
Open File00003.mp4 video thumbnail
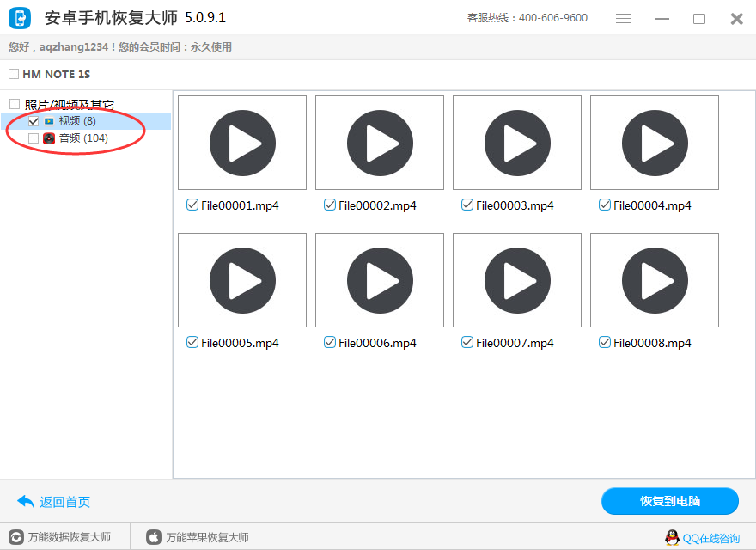pyautogui.click(x=517, y=143)
